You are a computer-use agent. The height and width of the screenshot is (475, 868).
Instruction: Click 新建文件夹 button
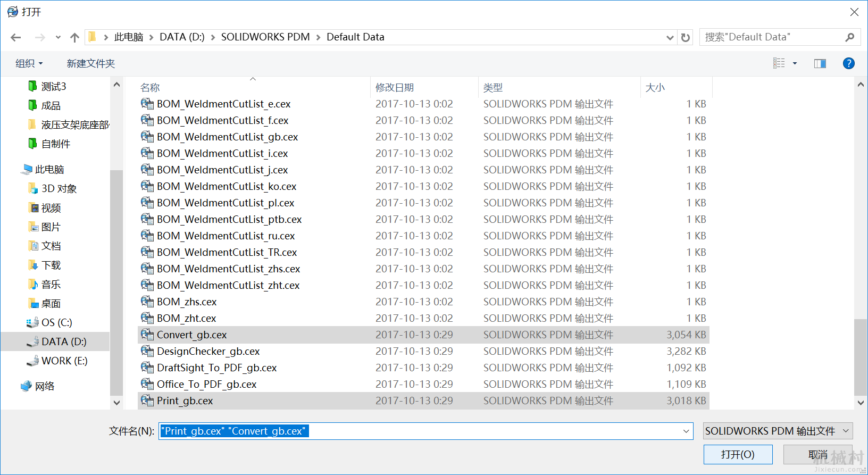90,63
